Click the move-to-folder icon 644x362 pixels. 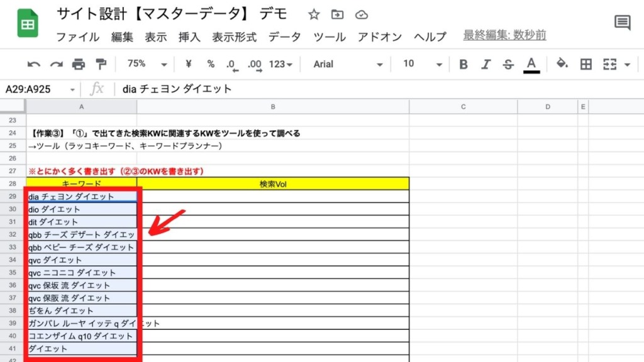pyautogui.click(x=337, y=15)
